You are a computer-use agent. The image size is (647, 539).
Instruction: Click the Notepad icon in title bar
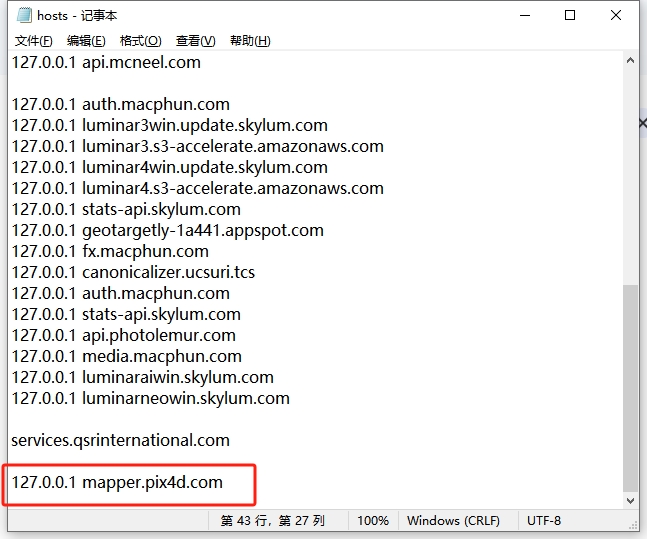click(24, 15)
